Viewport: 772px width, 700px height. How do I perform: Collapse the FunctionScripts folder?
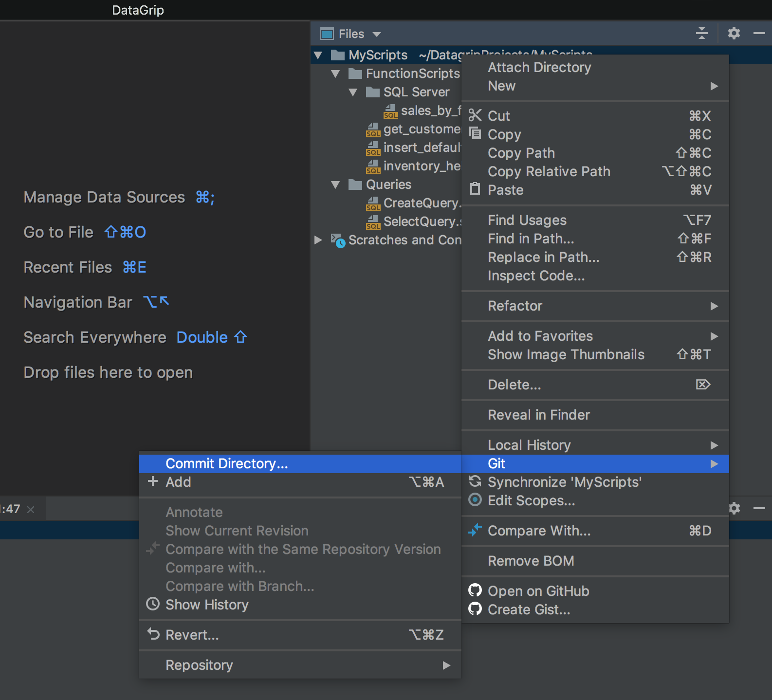click(335, 74)
